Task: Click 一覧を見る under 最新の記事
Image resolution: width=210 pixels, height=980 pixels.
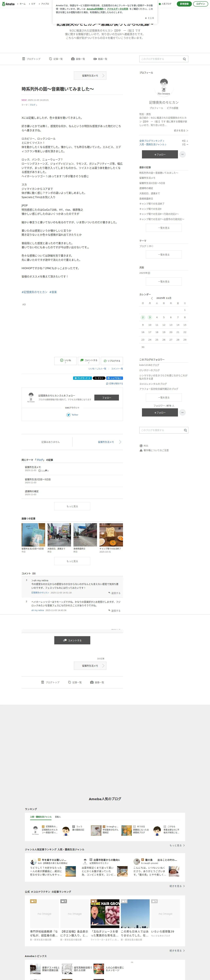Action: click(x=164, y=228)
